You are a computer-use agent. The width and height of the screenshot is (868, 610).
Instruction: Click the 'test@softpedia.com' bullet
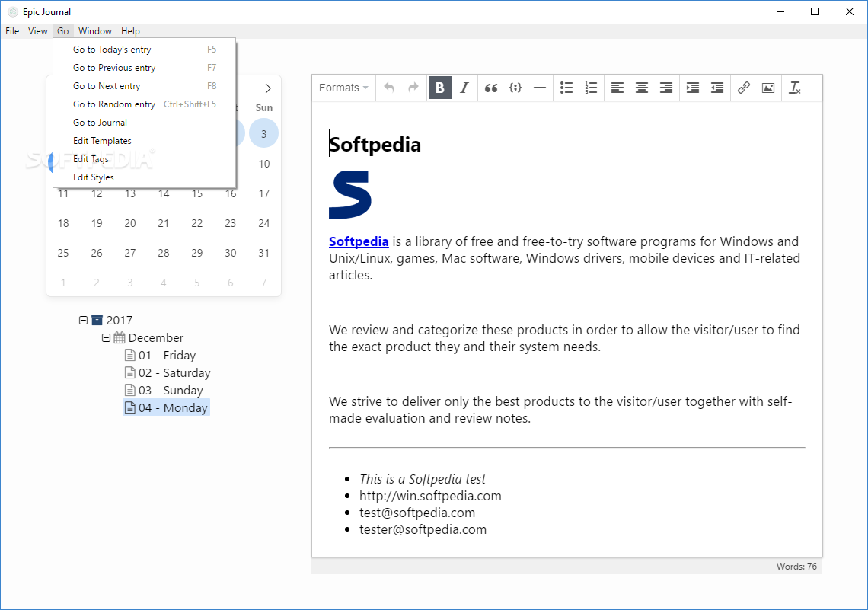pyautogui.click(x=416, y=513)
